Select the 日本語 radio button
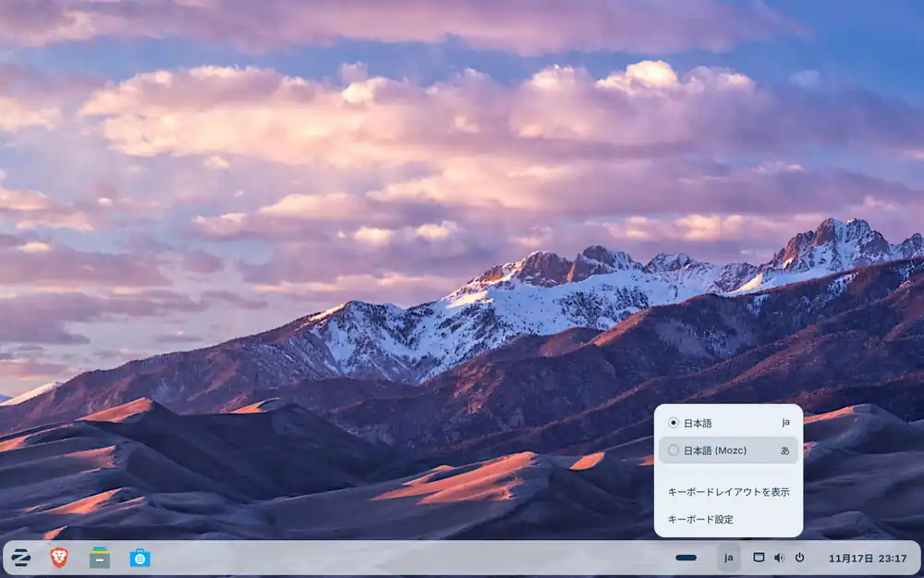Viewport: 924px width, 578px height. [x=674, y=423]
